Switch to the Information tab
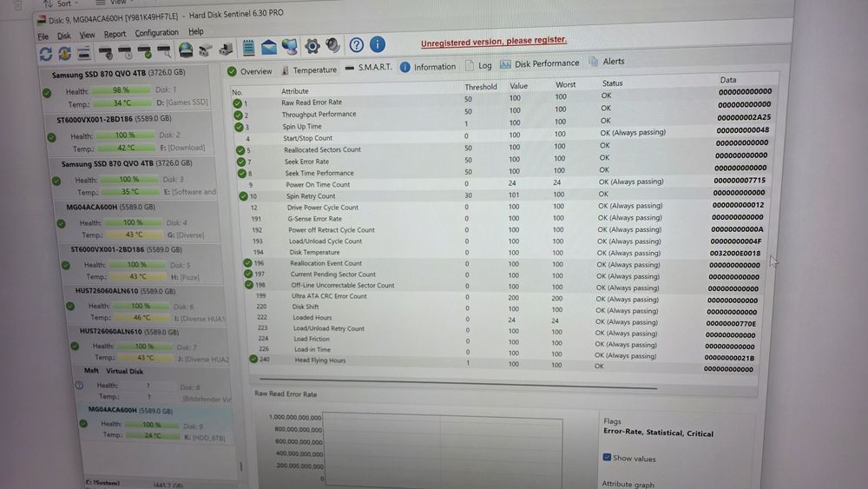The width and height of the screenshot is (868, 489). point(428,67)
